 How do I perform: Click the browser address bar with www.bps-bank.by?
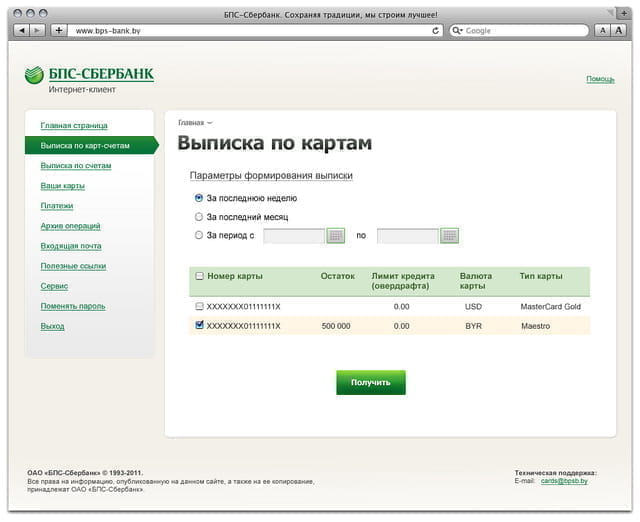[x=255, y=31]
